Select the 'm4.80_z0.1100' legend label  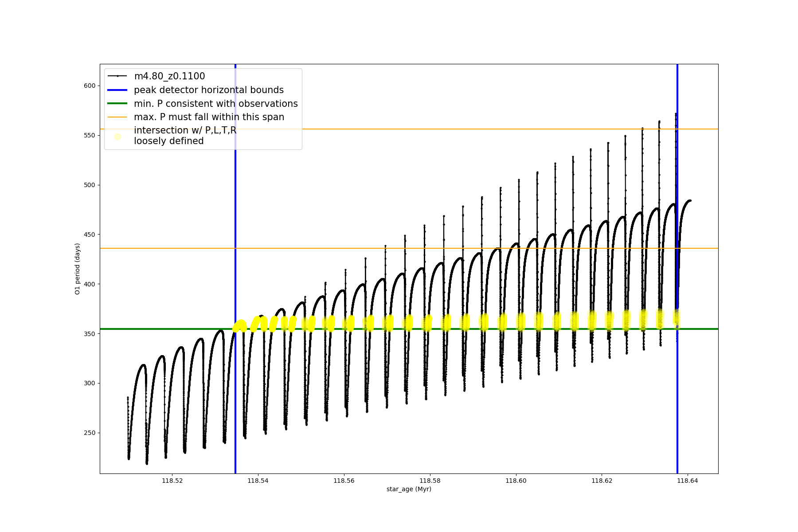click(169, 76)
